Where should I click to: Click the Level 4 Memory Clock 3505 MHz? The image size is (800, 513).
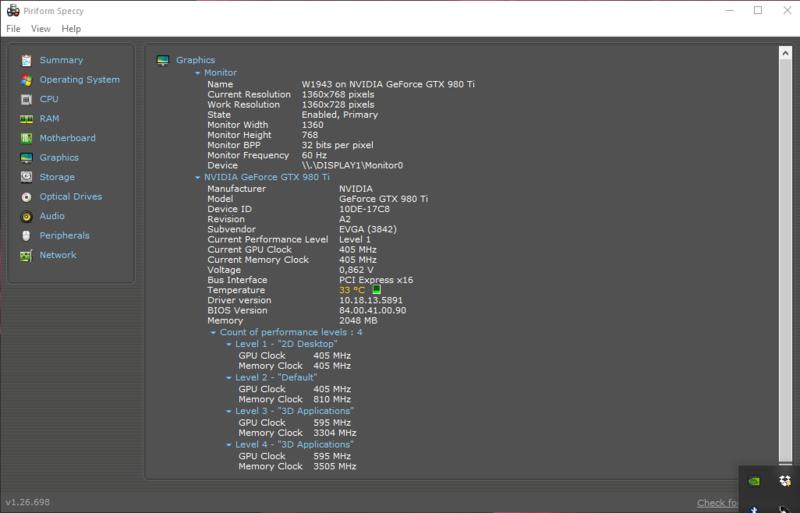(335, 466)
